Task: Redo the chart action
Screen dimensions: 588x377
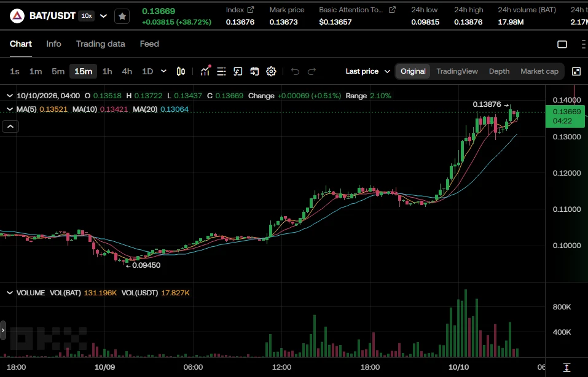Action: pyautogui.click(x=312, y=71)
